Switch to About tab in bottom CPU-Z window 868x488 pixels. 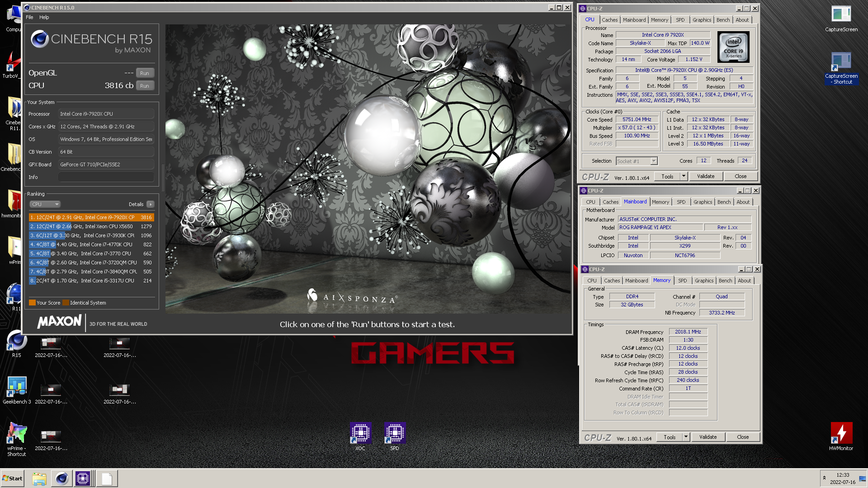[744, 281]
